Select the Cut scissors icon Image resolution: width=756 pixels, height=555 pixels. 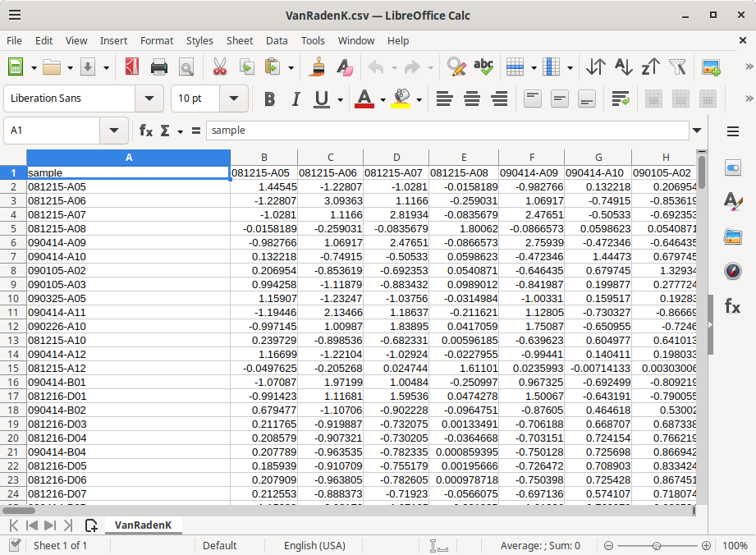219,67
